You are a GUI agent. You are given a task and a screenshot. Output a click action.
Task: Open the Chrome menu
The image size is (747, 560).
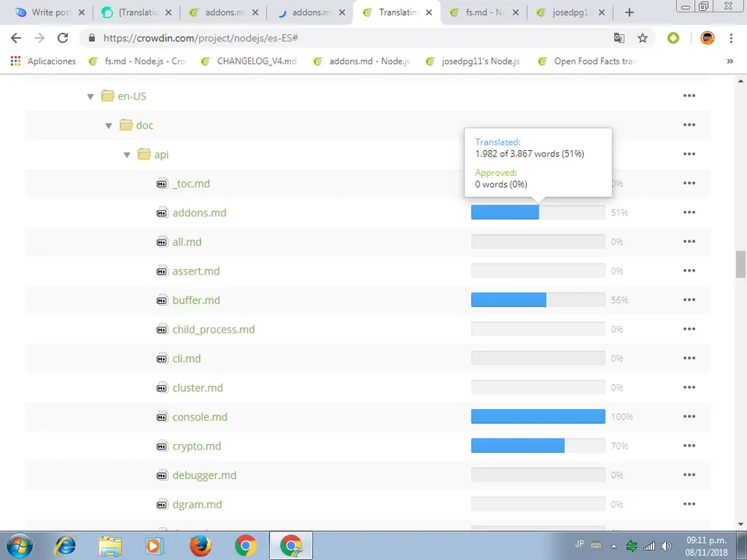tap(731, 38)
